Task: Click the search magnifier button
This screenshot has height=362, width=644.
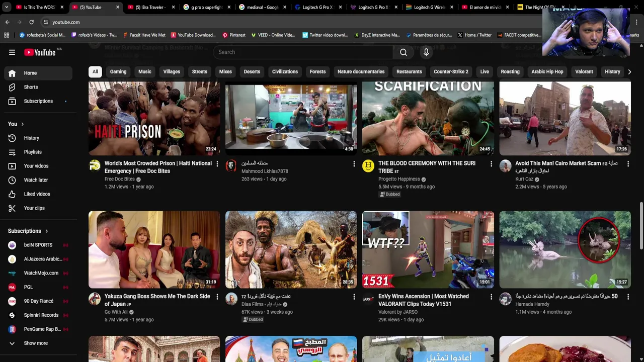Action: coord(404,52)
